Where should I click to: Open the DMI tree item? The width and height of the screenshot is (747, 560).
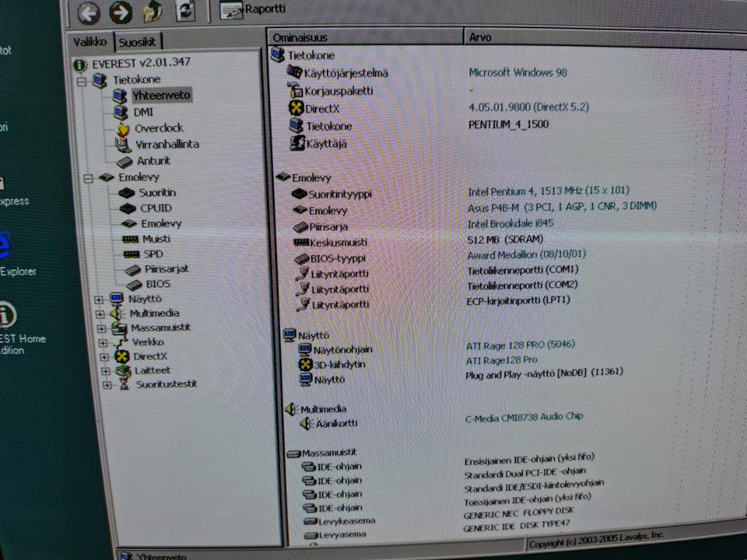pos(143,112)
